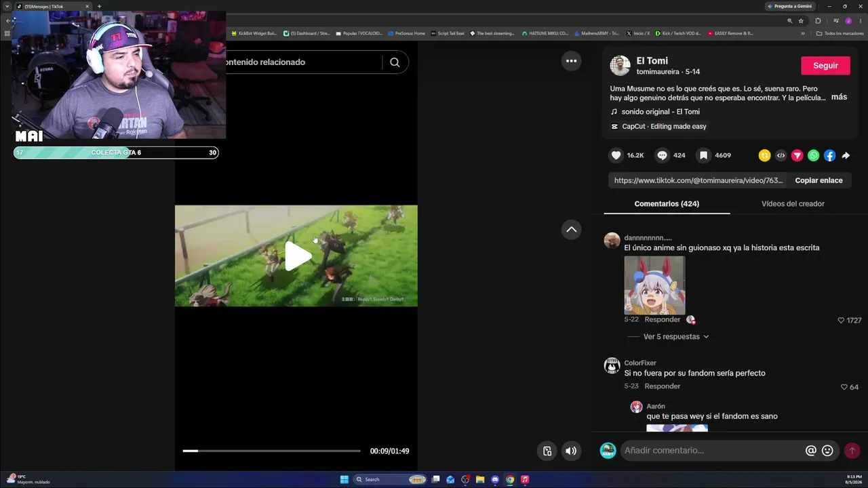Play the paused video
The image size is (868, 488).
[297, 256]
